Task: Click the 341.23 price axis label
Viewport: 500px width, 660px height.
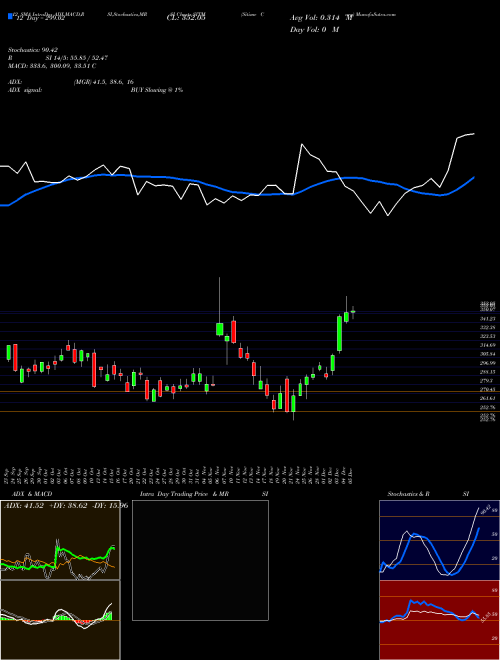Action: 487,319
